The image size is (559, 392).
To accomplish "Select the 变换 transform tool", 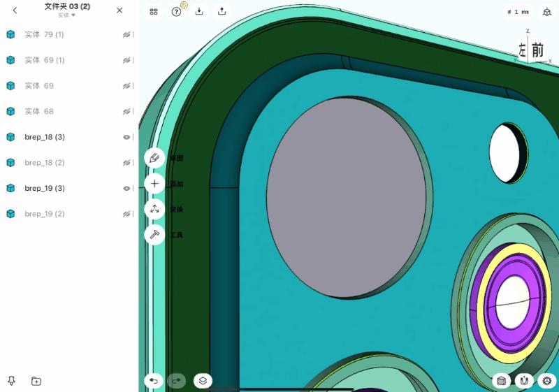I will tap(154, 209).
